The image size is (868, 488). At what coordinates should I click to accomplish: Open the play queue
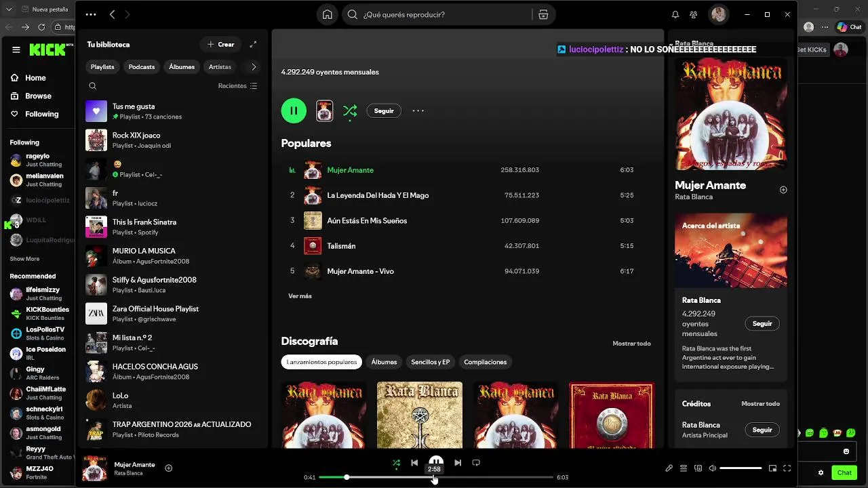684,468
